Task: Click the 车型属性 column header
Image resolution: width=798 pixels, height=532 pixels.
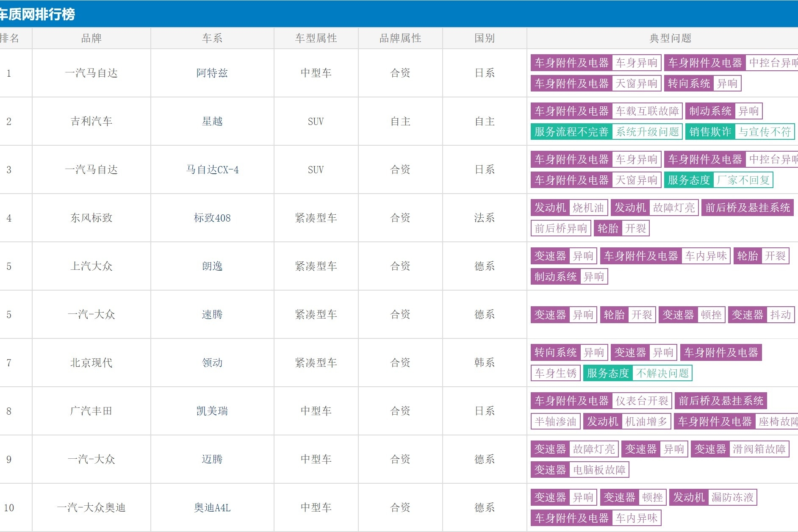Action: click(x=316, y=39)
